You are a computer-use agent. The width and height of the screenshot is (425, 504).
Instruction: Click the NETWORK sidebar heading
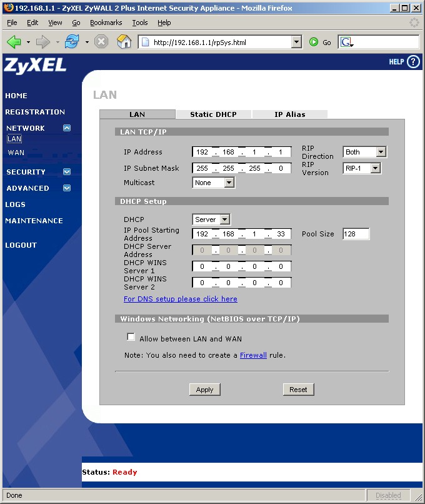26,128
